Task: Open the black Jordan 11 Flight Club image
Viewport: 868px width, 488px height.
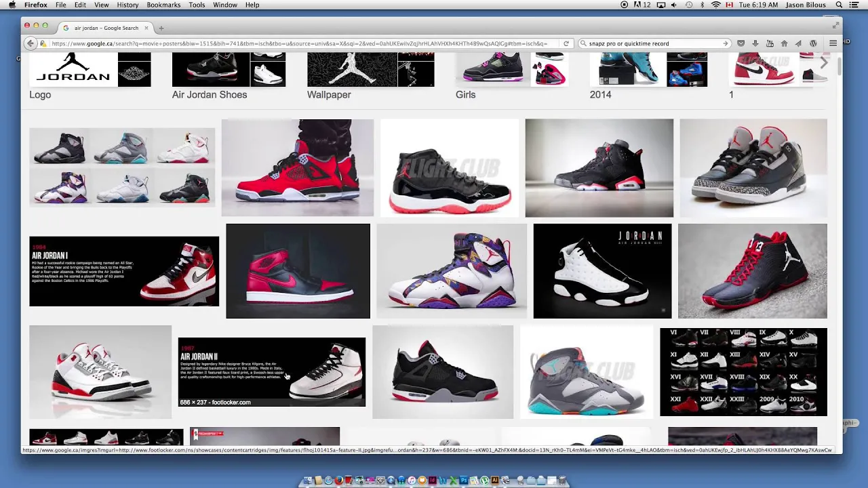Action: point(450,167)
